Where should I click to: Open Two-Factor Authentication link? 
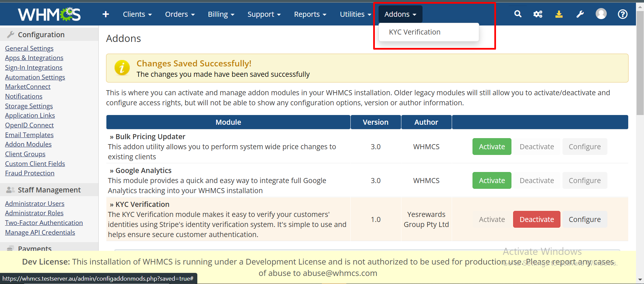(x=44, y=223)
